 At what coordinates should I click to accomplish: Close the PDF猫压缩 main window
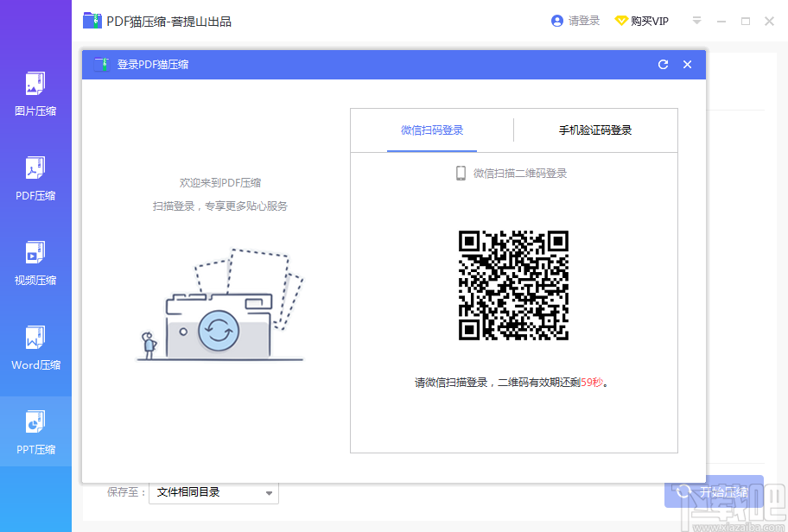[769, 21]
